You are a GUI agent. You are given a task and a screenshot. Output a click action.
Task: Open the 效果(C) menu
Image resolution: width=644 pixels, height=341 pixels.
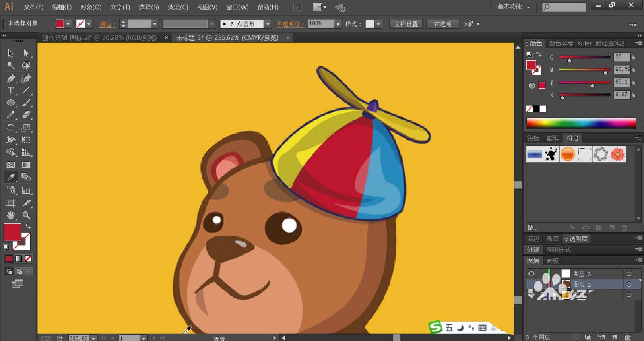(178, 7)
